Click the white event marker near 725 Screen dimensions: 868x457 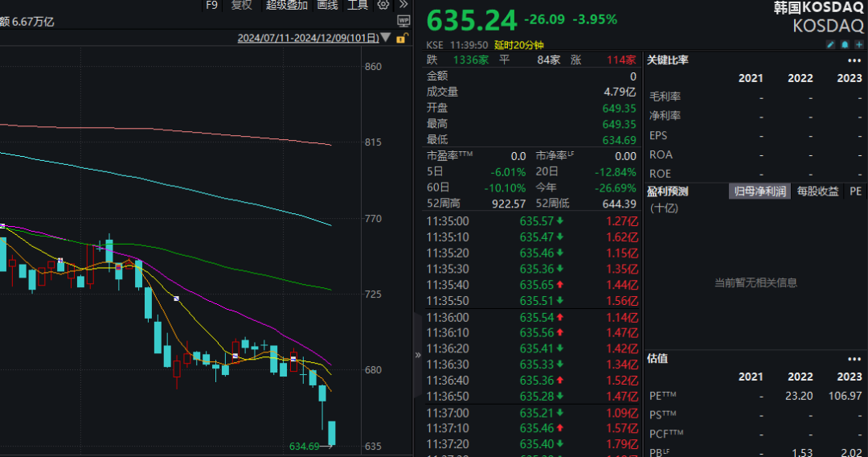(176, 298)
